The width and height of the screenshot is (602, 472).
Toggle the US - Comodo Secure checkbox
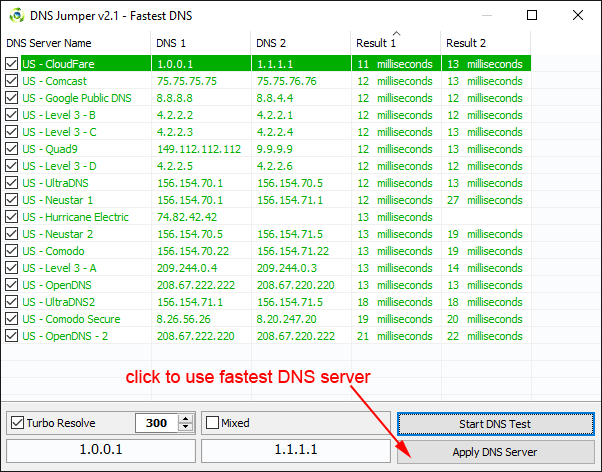12,319
